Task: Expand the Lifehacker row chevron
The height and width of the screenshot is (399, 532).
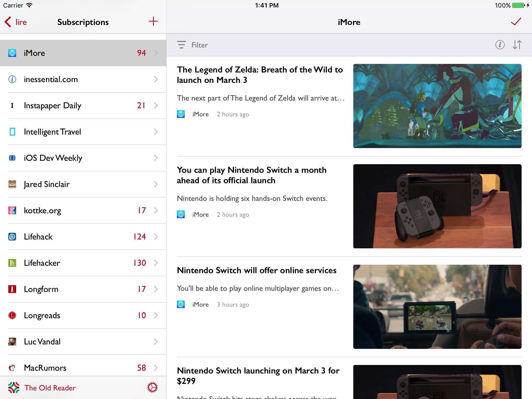Action: [156, 263]
